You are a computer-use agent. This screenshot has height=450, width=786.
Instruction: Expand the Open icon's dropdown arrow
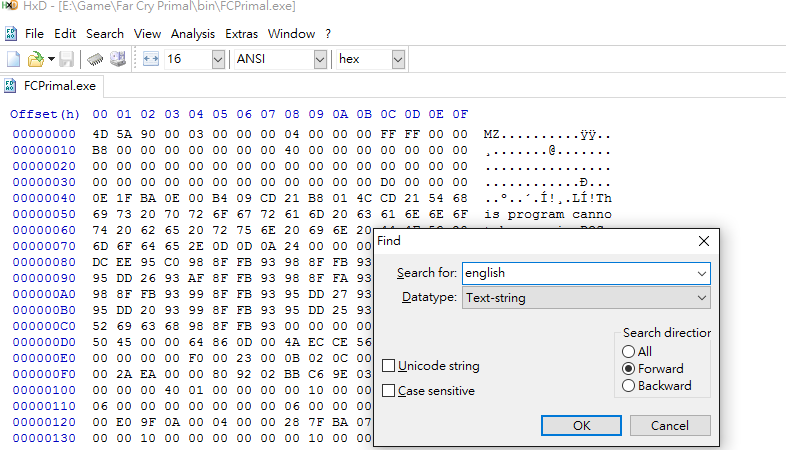[x=51, y=59]
